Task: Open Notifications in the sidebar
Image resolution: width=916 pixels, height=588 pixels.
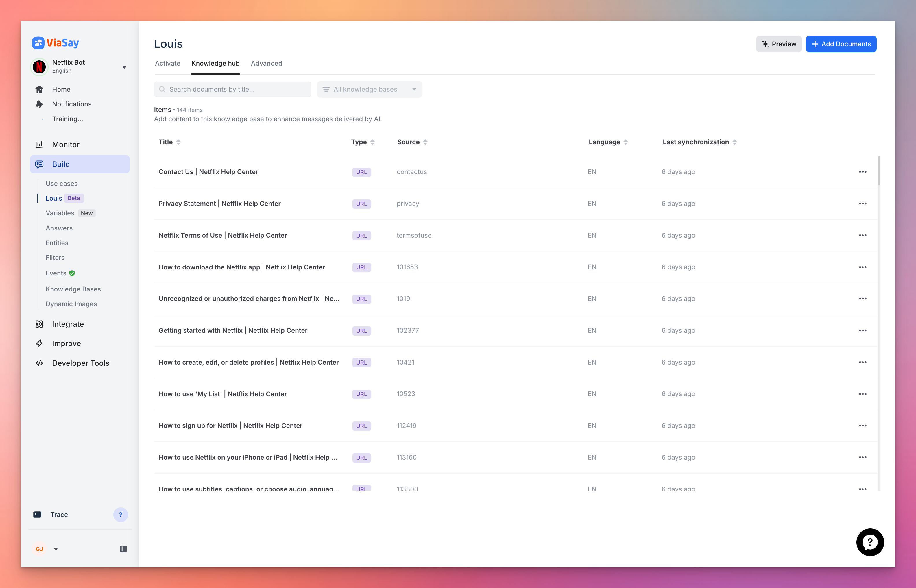Action: click(x=72, y=104)
